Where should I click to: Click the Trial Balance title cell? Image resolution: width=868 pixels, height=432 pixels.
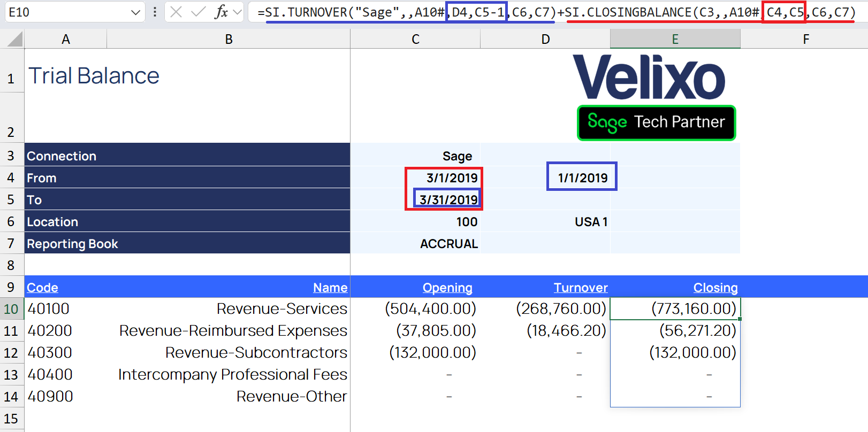pos(94,76)
